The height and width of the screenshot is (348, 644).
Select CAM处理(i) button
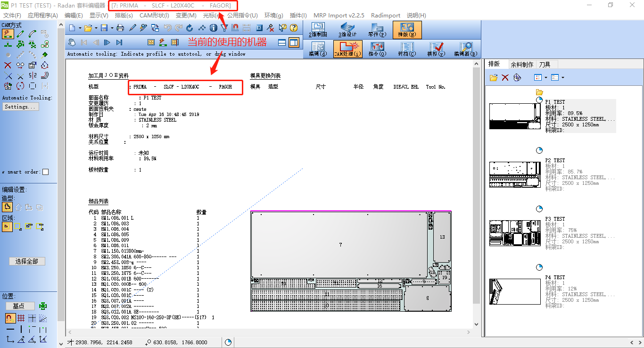click(x=347, y=50)
